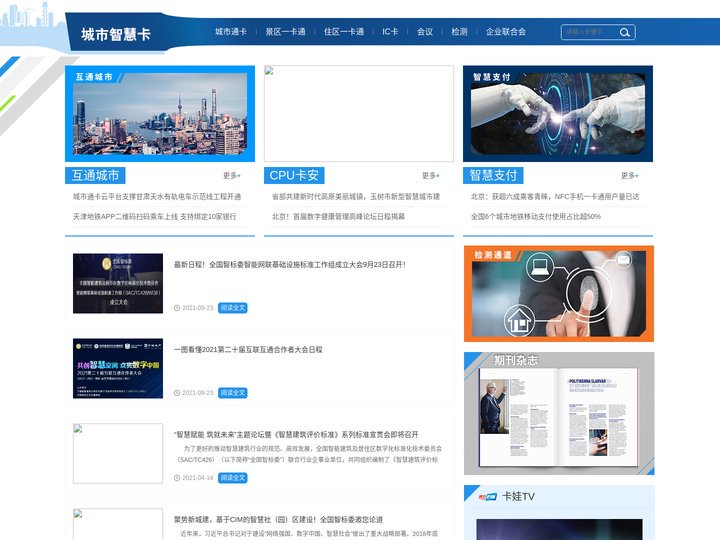
Task: Open article 首届数字健康管理高峰论坛
Action: pyautogui.click(x=338, y=216)
